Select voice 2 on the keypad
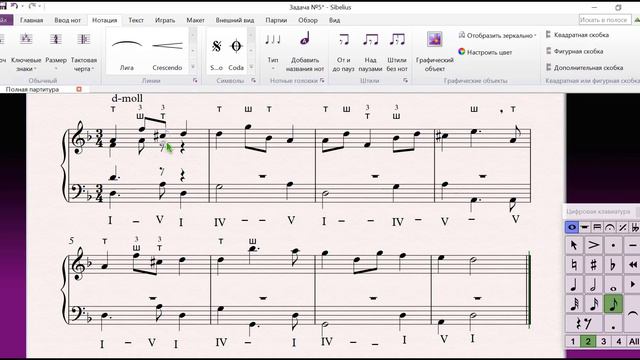 [588, 341]
